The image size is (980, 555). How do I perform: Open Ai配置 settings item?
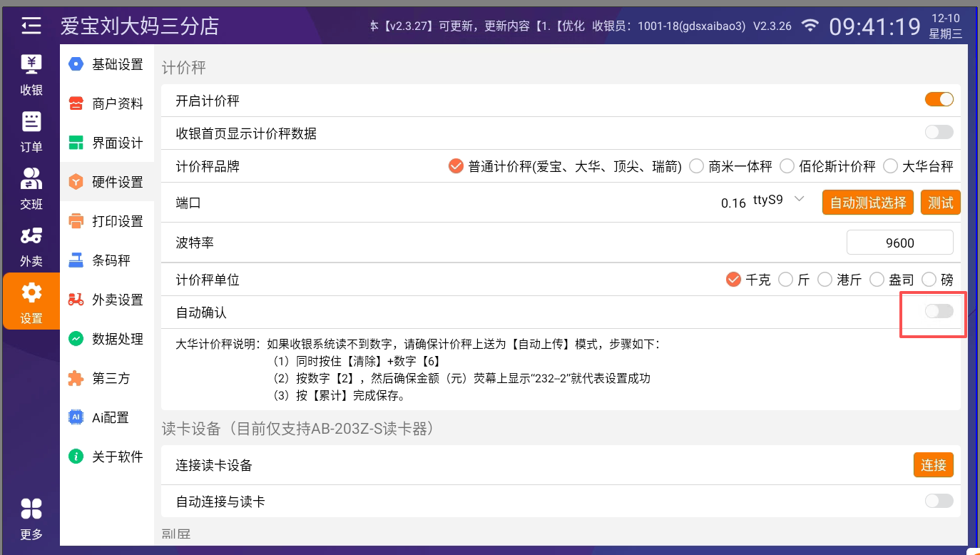pos(107,417)
